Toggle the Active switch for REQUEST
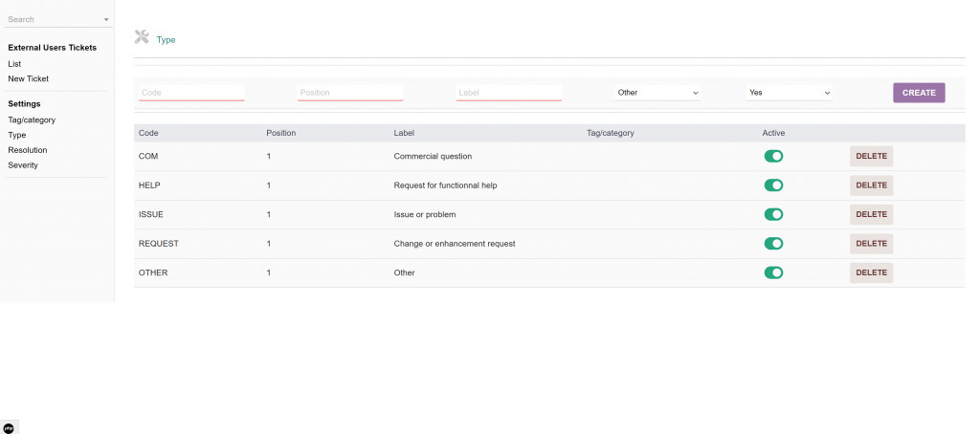980x434 pixels. (x=773, y=244)
